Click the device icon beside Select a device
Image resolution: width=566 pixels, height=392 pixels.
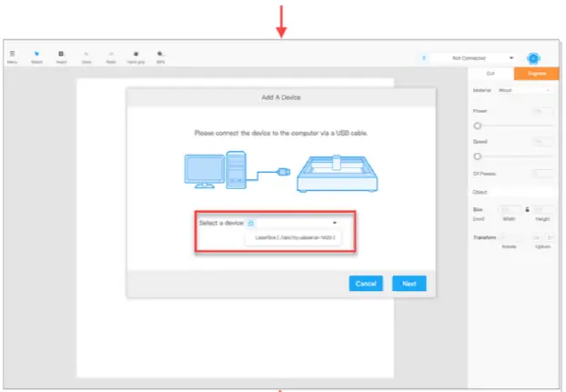tap(251, 223)
